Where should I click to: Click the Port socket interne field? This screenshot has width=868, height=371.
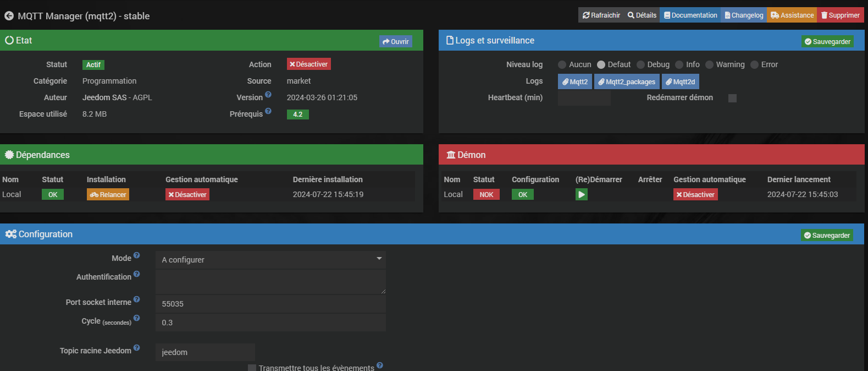270,304
